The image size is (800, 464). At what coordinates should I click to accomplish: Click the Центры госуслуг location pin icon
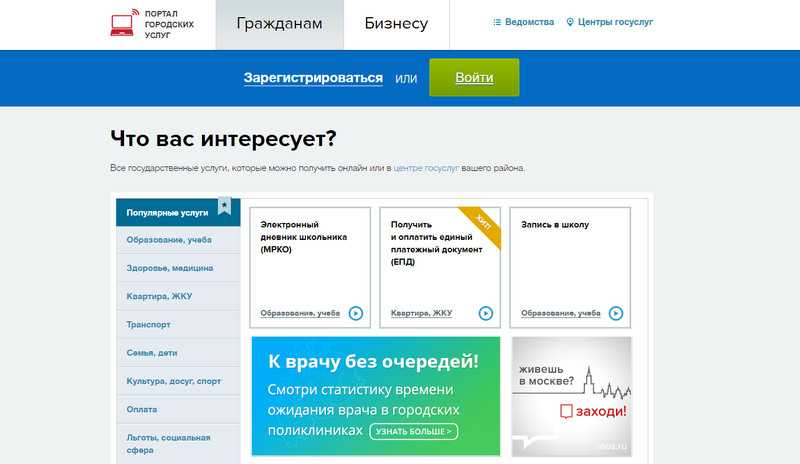[x=570, y=22]
